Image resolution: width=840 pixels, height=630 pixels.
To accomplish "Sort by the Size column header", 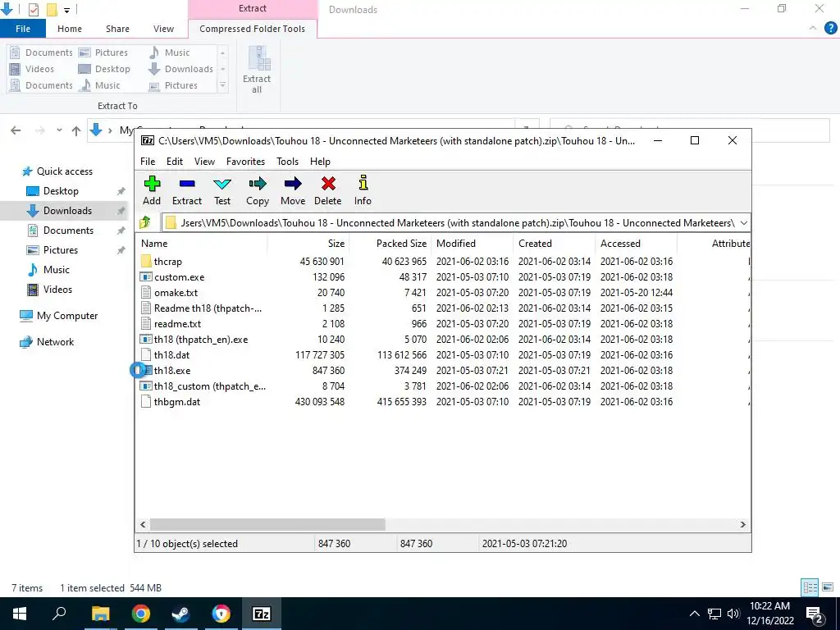I will tap(308, 243).
